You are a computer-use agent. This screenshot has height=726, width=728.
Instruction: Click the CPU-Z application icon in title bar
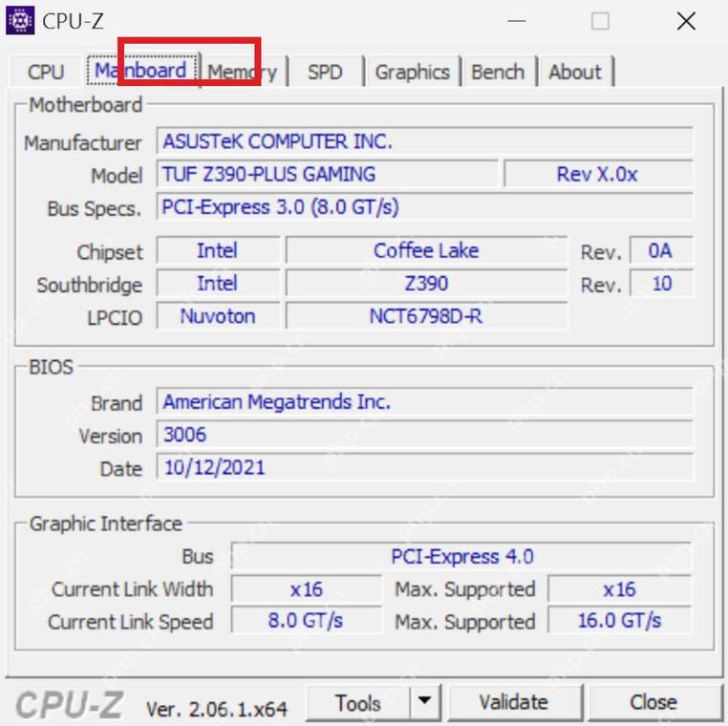[19, 21]
